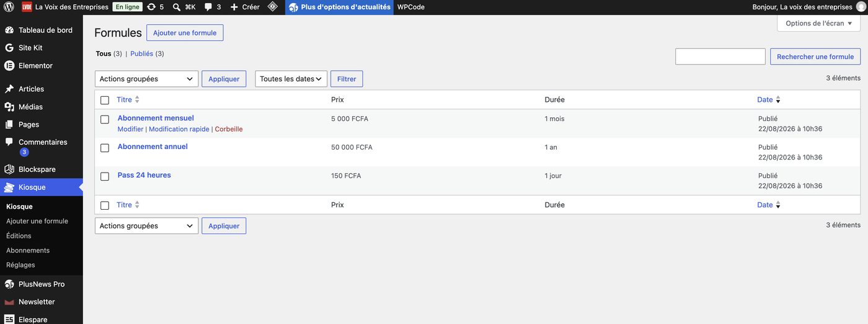
Task: Click the bottom Date column header
Action: [765, 205]
